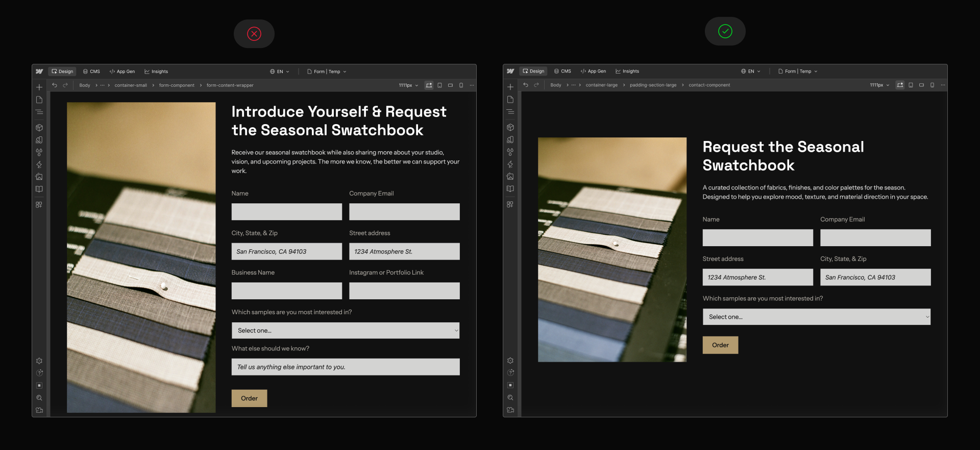Open the Navigator panel in right window
The image size is (980, 450).
point(510,111)
